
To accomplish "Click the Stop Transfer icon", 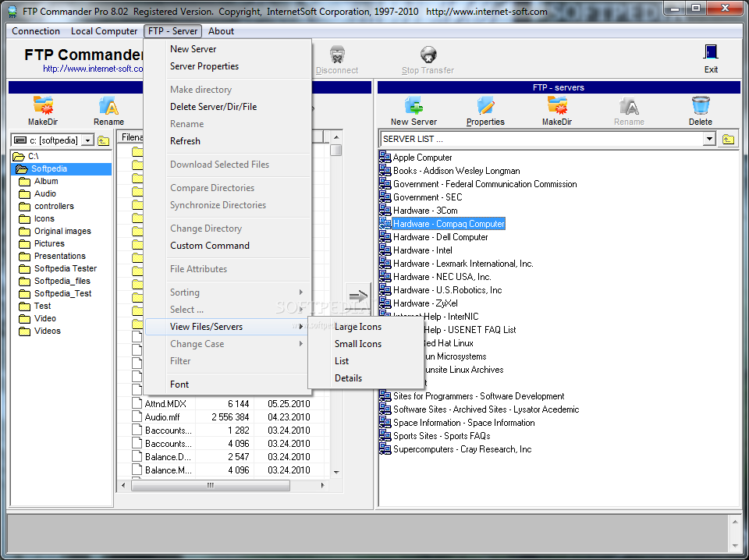I will [x=428, y=54].
